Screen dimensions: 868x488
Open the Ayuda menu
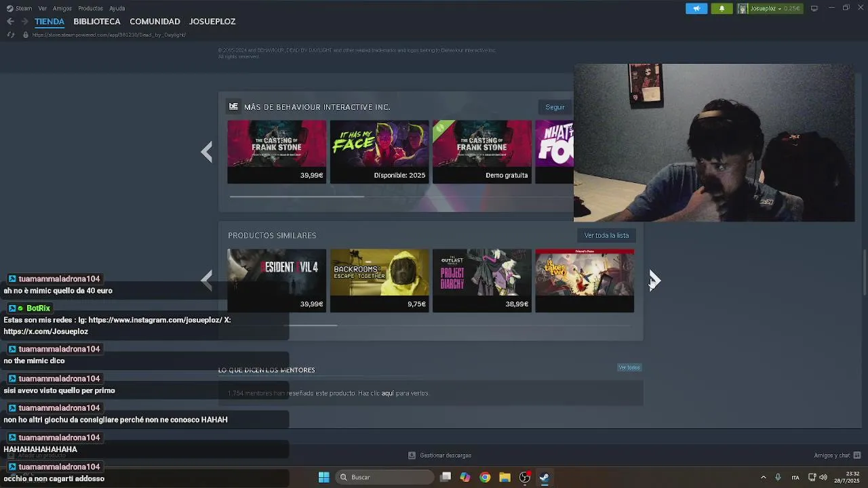click(117, 8)
